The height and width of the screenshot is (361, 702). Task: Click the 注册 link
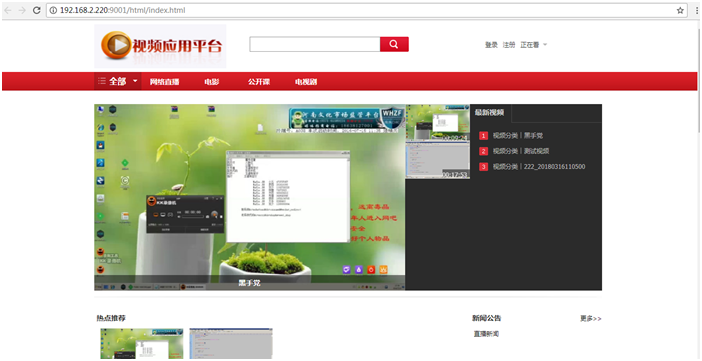coord(509,45)
